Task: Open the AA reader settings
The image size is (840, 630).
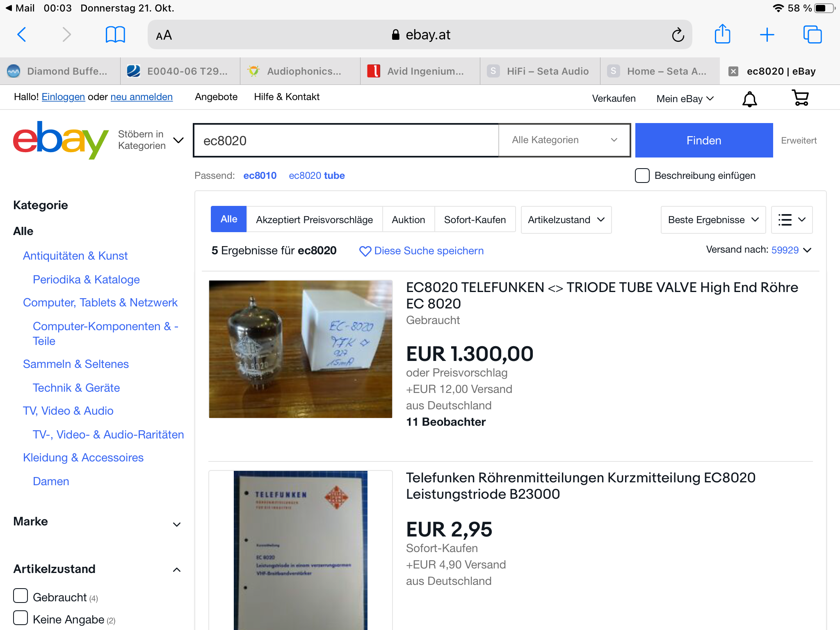Action: tap(164, 35)
